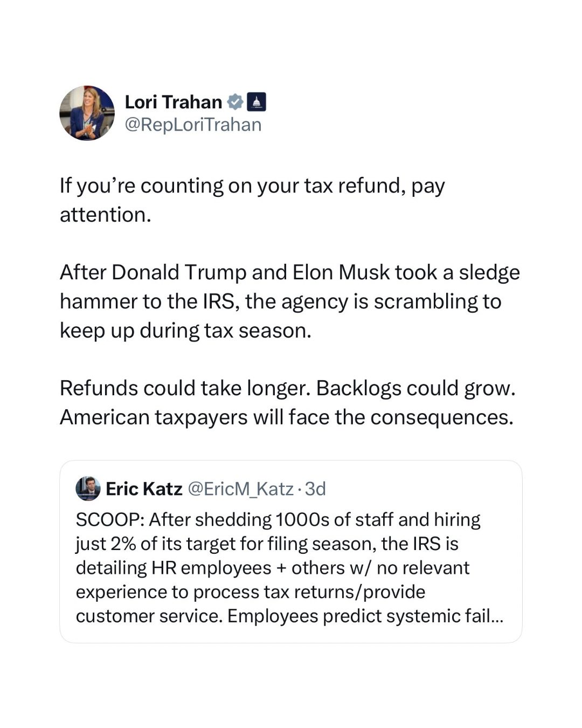
Task: Click the @RepLoriTrahan handle
Action: pyautogui.click(x=193, y=125)
